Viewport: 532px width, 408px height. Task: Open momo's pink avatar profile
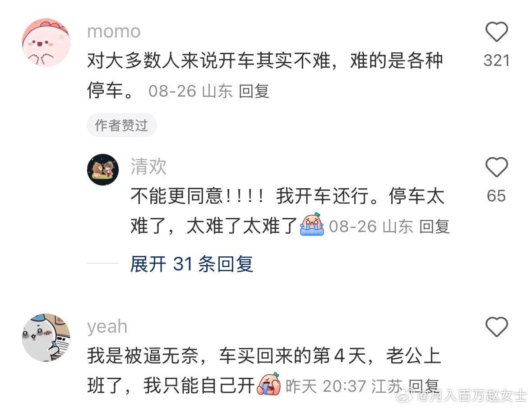(x=46, y=42)
